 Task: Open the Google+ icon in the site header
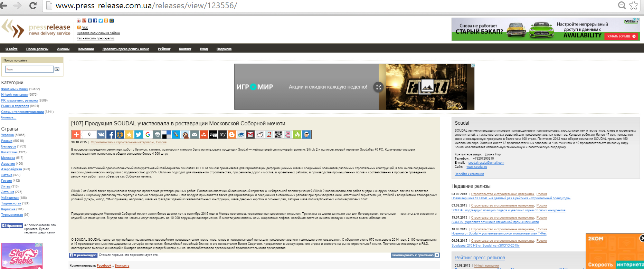click(x=84, y=21)
